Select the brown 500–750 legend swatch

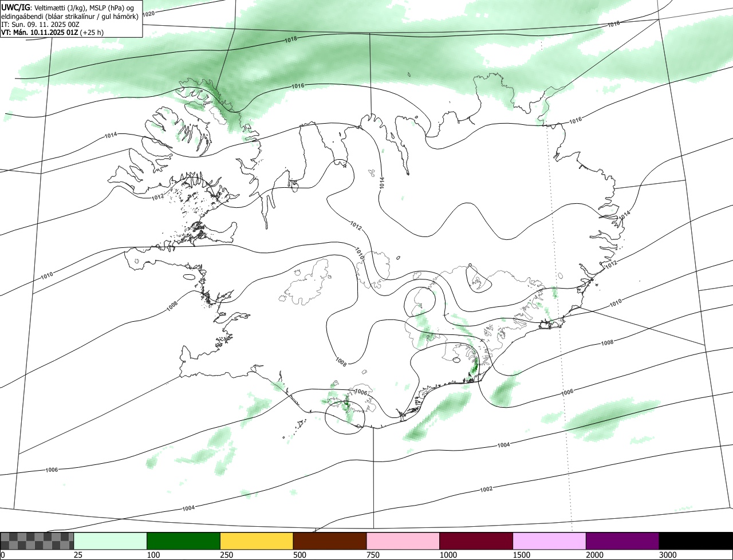pos(330,541)
